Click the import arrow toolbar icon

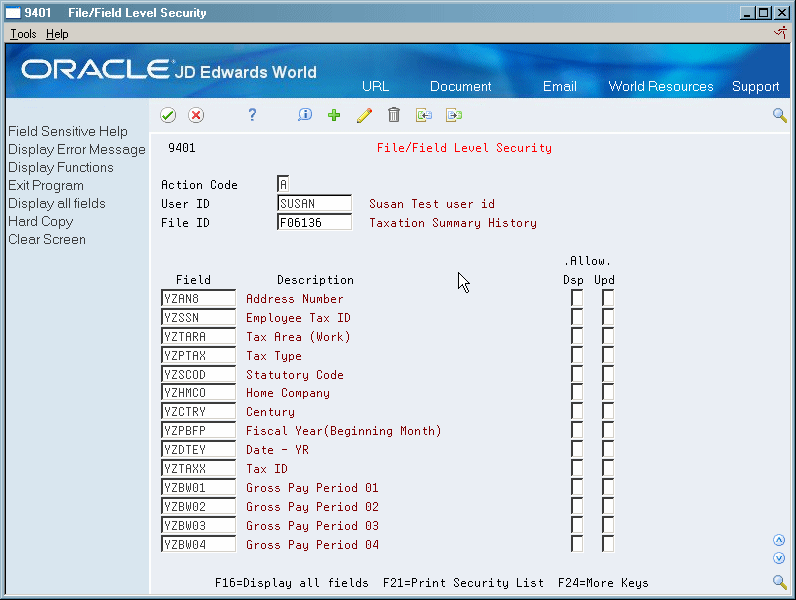(x=424, y=115)
